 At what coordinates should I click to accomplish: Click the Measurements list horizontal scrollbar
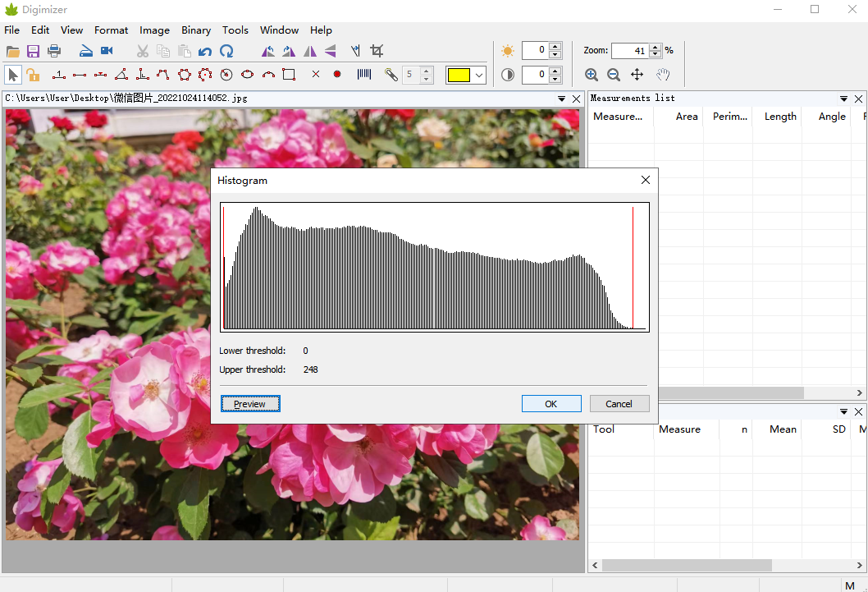pos(731,392)
